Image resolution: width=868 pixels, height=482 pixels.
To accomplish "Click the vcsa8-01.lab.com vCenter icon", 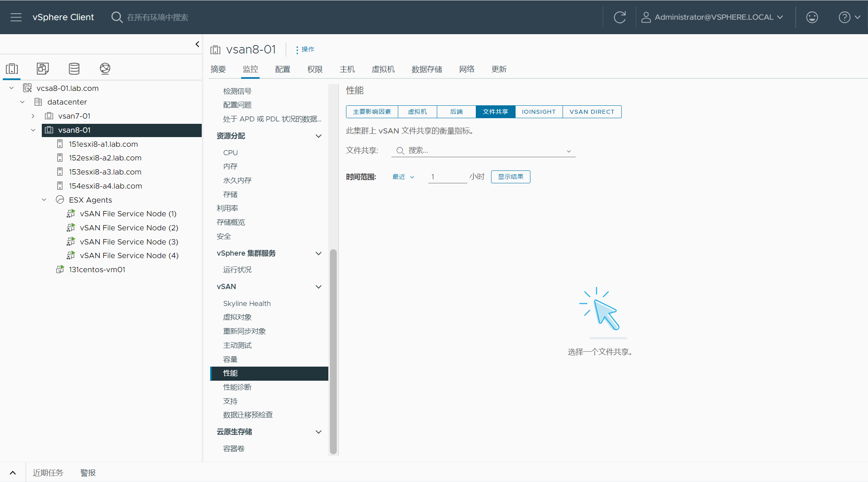I will [x=27, y=88].
